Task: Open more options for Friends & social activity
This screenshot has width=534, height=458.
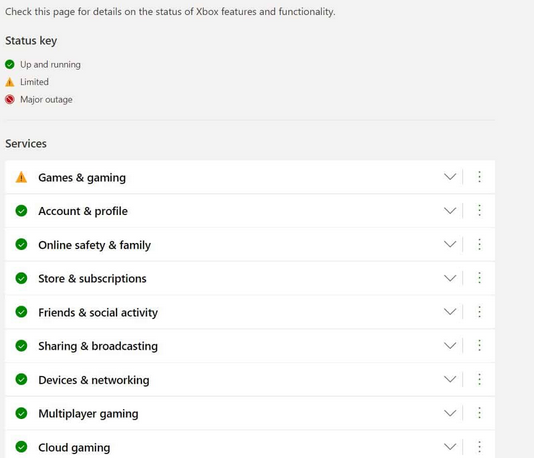Action: pos(479,311)
